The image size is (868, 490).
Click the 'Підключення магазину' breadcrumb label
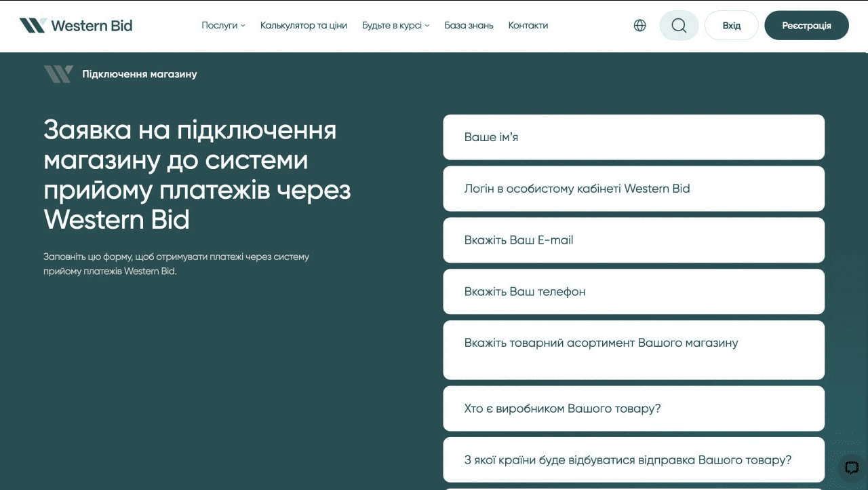tap(139, 74)
